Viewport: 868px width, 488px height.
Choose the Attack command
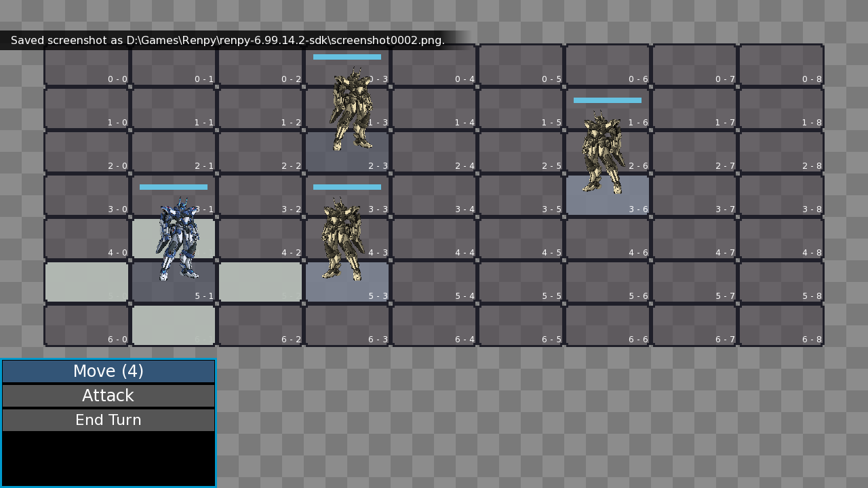click(x=108, y=396)
